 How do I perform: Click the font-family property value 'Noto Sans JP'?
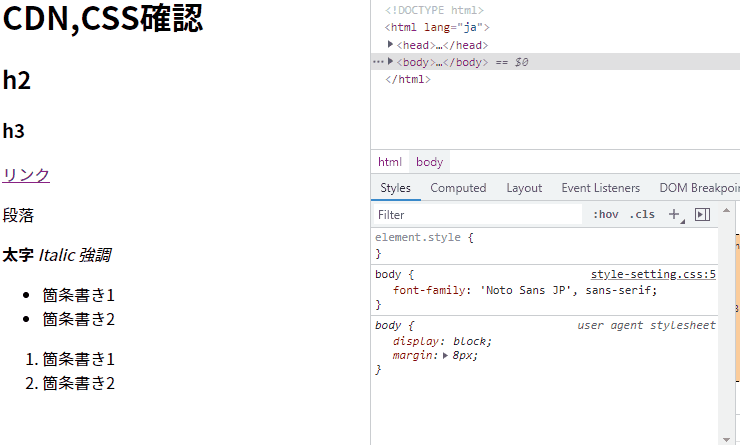(528, 290)
